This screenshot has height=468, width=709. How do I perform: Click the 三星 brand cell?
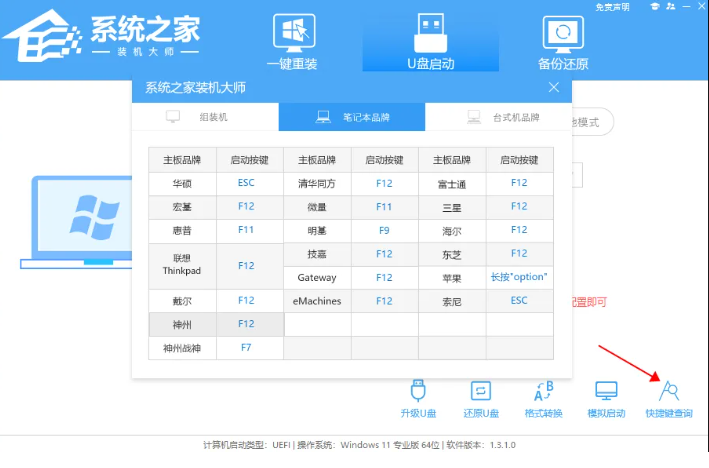coord(452,208)
